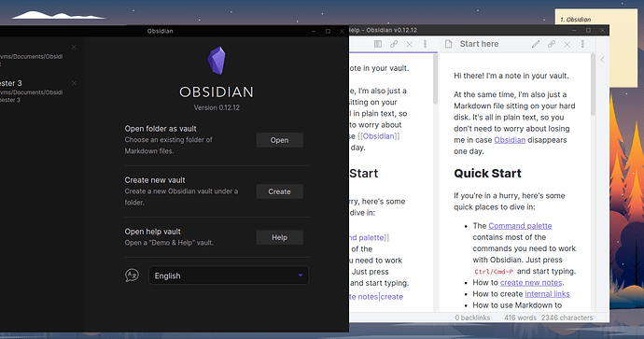644x339 pixels.
Task: Click the Help button to open help vault
Action: coord(280,237)
